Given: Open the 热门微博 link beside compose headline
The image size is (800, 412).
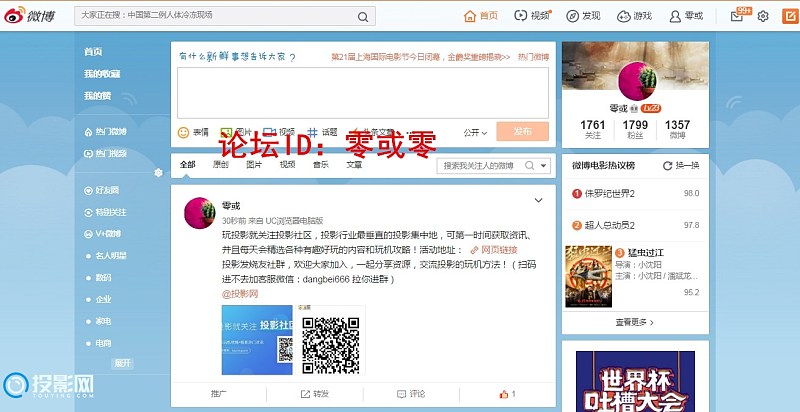Looking at the screenshot, I should click(x=533, y=57).
